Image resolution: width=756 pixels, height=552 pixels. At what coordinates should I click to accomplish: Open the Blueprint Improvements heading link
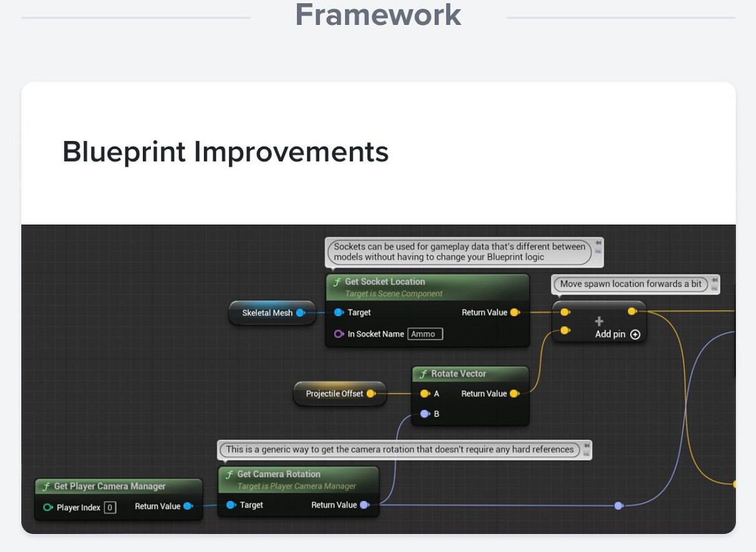click(x=225, y=152)
